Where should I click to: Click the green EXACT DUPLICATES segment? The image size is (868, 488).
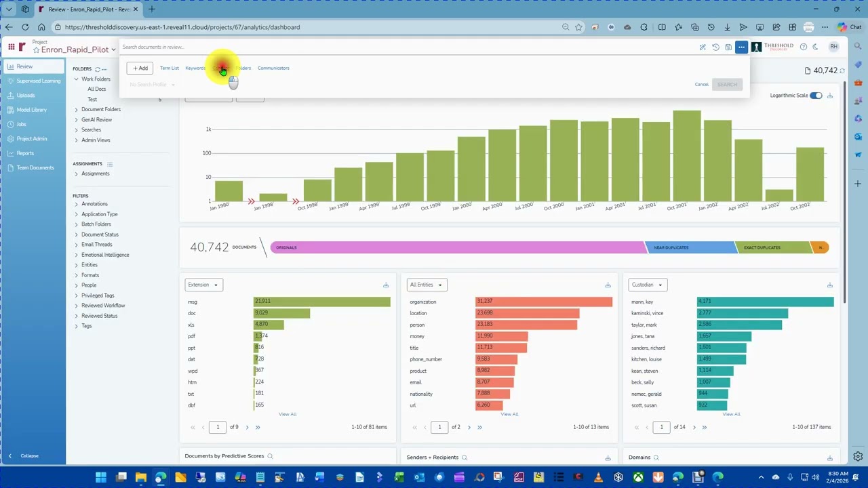pos(773,247)
